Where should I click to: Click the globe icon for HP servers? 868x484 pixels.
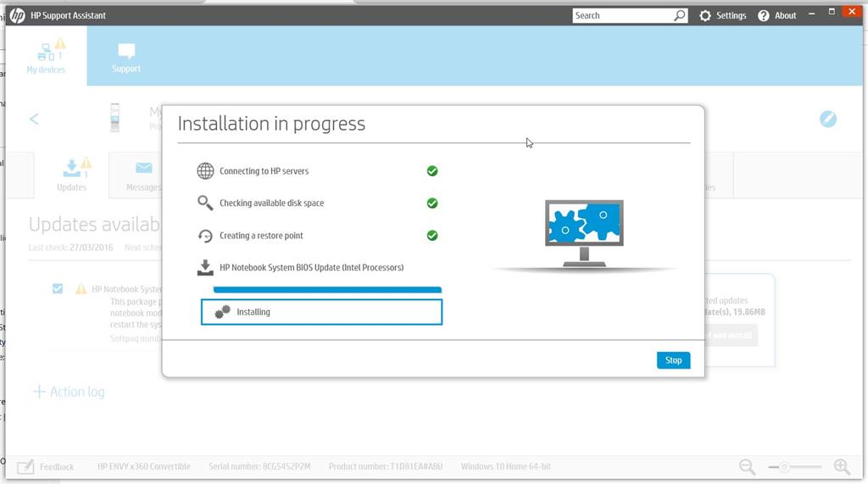coord(205,171)
